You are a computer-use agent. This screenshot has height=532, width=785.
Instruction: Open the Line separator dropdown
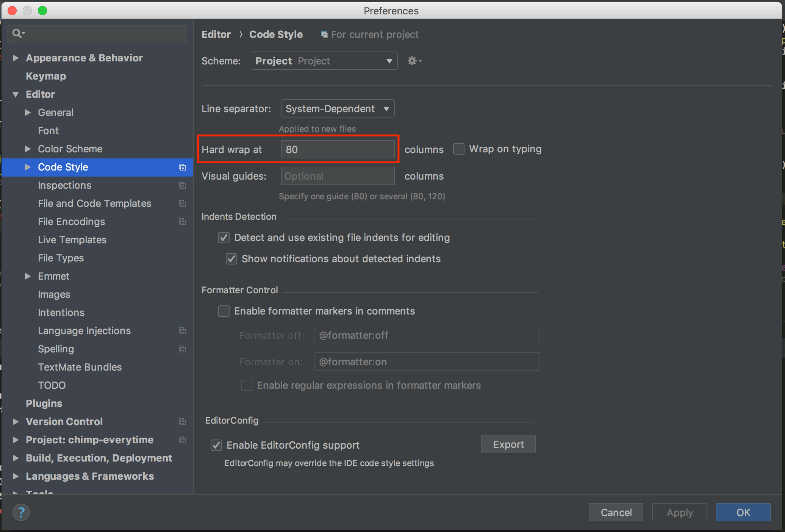pyautogui.click(x=386, y=109)
